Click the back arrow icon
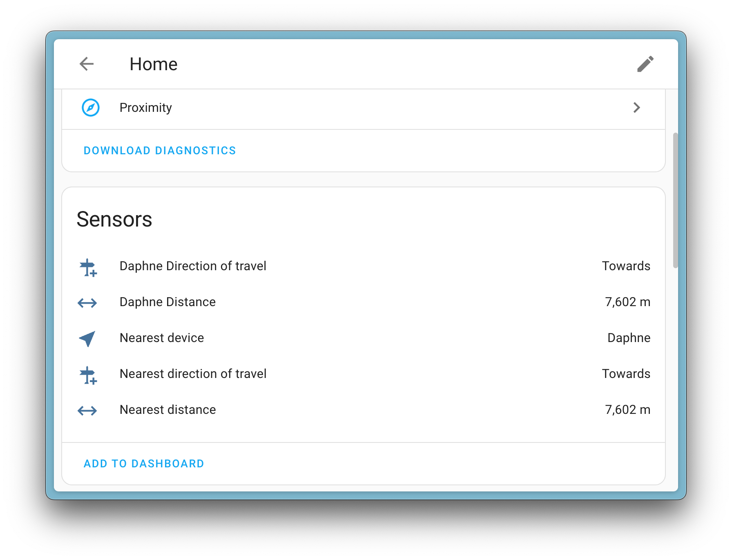Screen dimensions: 732x560 click(87, 64)
